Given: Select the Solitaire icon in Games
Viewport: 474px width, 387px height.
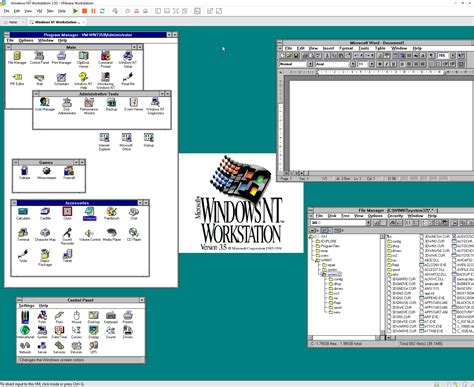Looking at the screenshot, I should 24,173.
